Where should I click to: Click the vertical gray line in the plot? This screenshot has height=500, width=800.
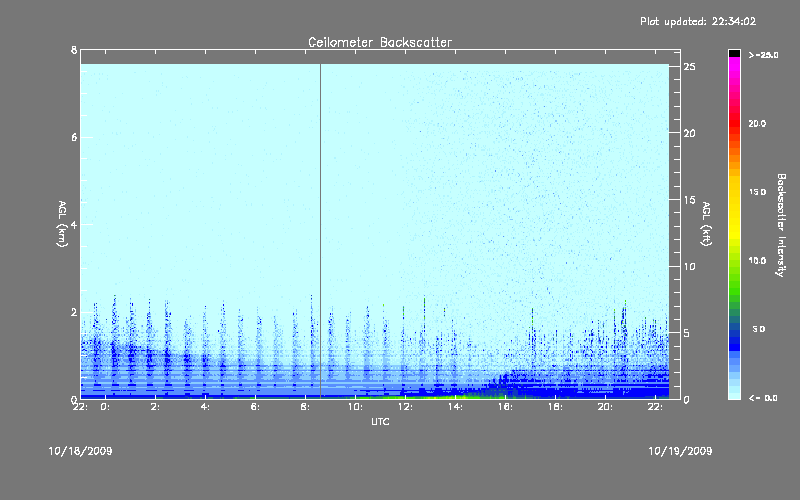[x=320, y=231]
